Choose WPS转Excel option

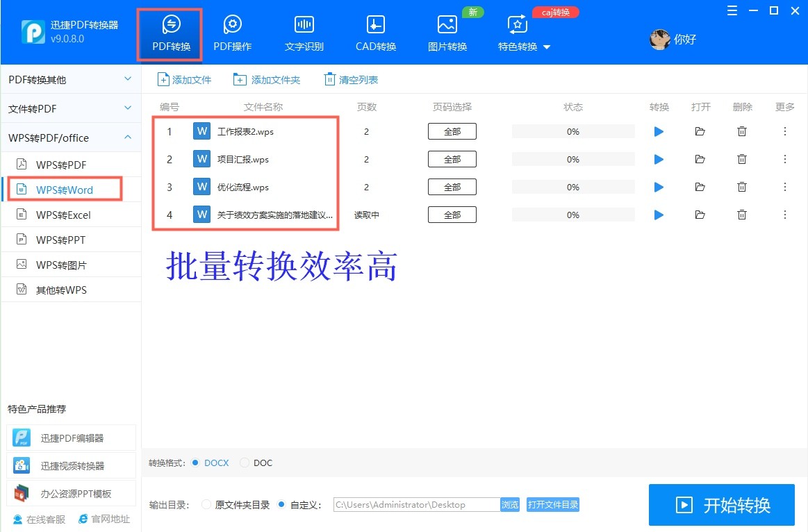click(x=71, y=215)
